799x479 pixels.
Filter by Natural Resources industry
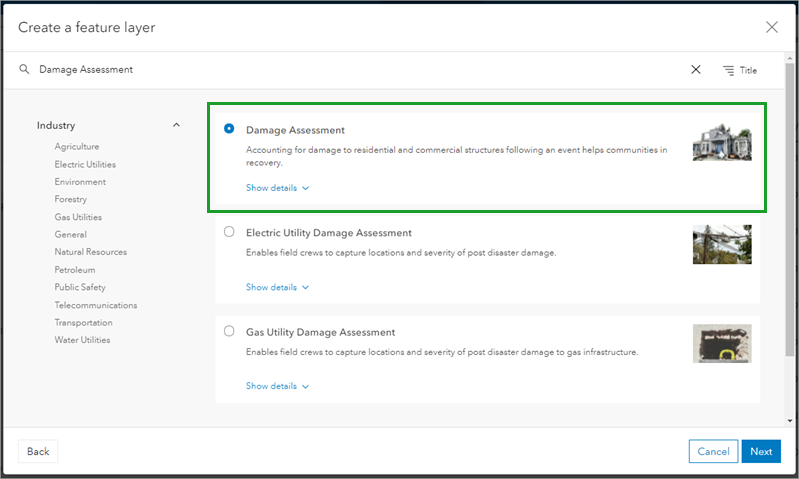coord(91,252)
